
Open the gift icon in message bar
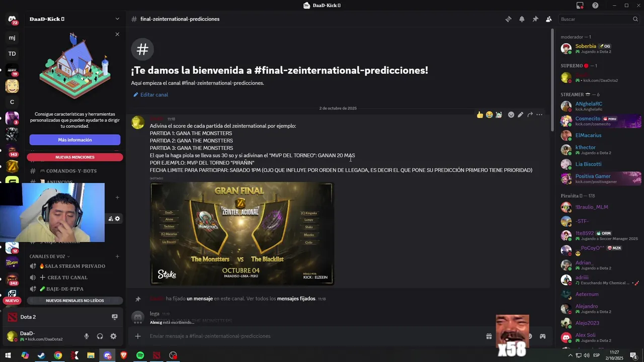(x=489, y=336)
